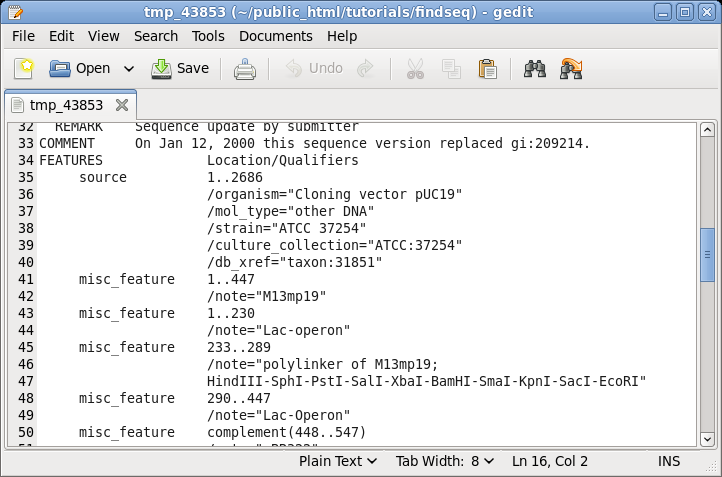Expand the recent files arrow beside Open
This screenshot has height=477, width=722.
point(129,69)
